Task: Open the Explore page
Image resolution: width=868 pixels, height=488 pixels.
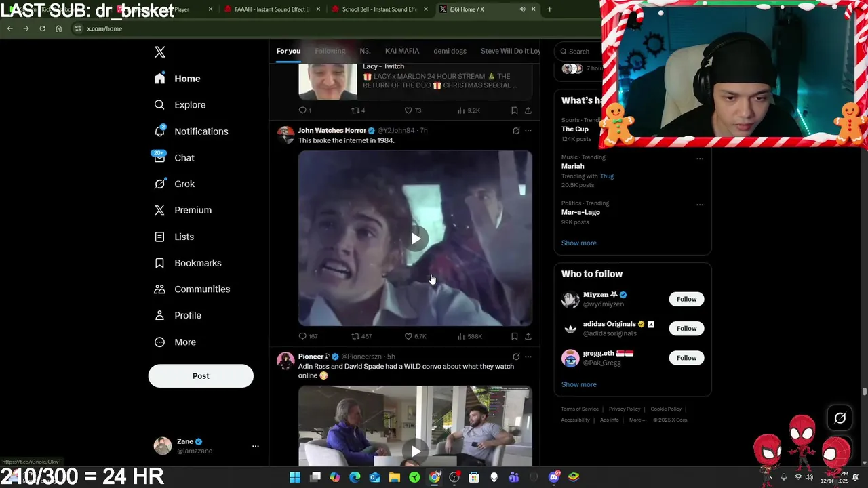Action: click(x=180, y=105)
